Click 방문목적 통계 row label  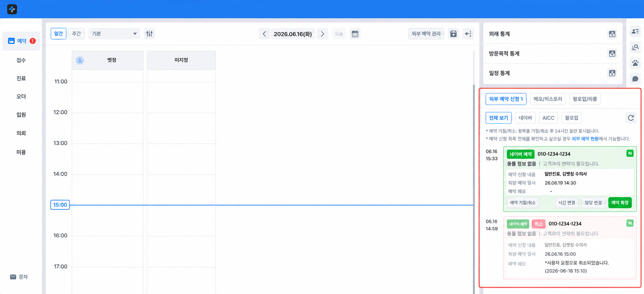pyautogui.click(x=504, y=53)
